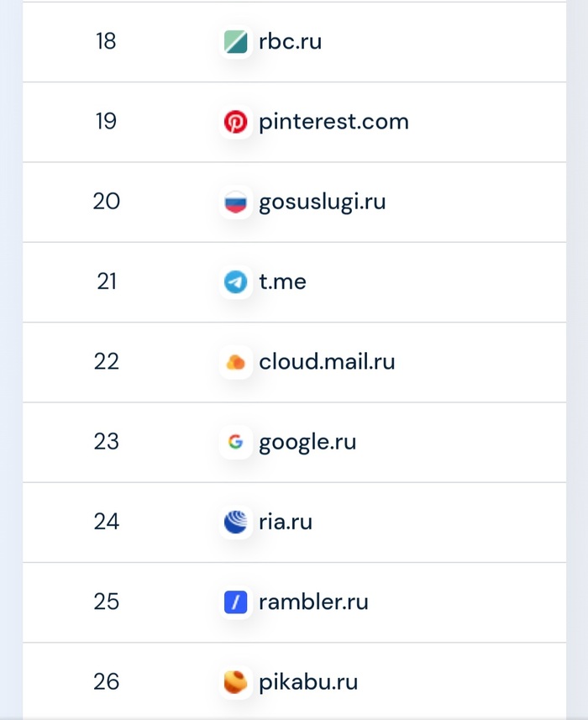588x720 pixels.
Task: Visit the ria.ru link
Action: click(x=286, y=522)
